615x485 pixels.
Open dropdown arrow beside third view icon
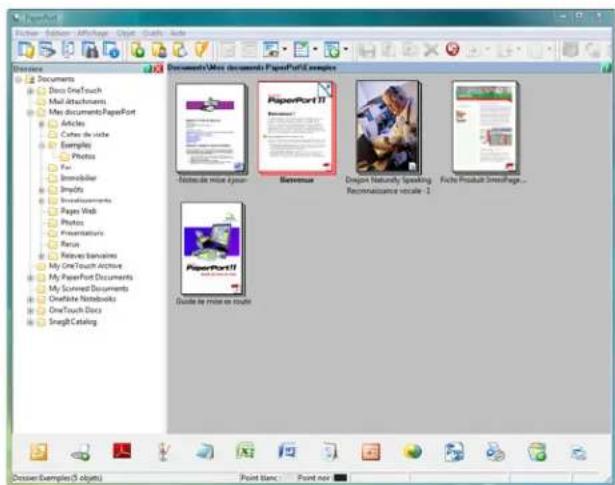(x=346, y=49)
